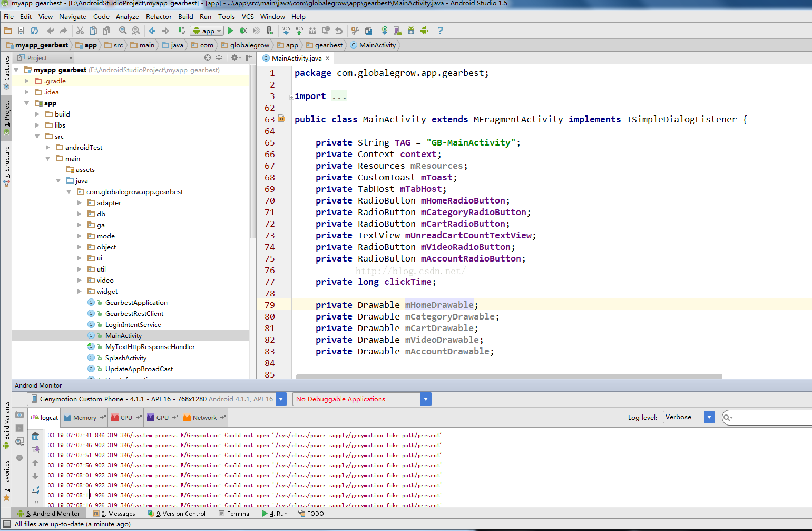
Task: Open the app run configuration dropdown
Action: tap(207, 31)
